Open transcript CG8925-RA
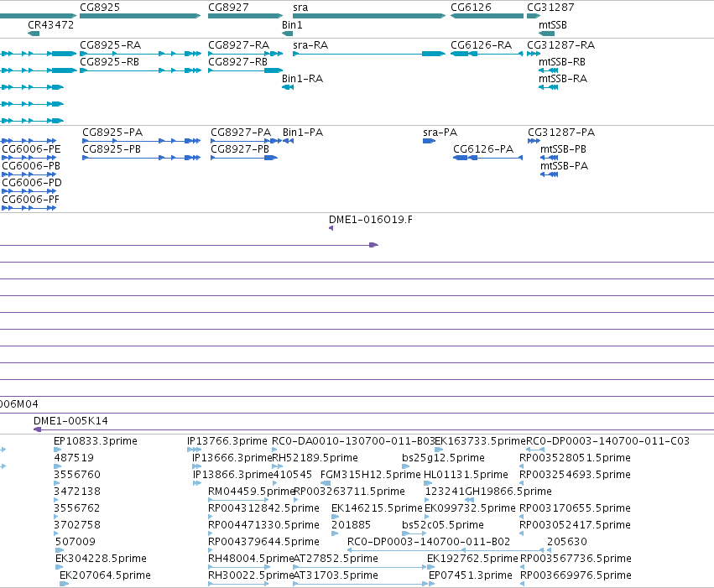 [x=110, y=45]
